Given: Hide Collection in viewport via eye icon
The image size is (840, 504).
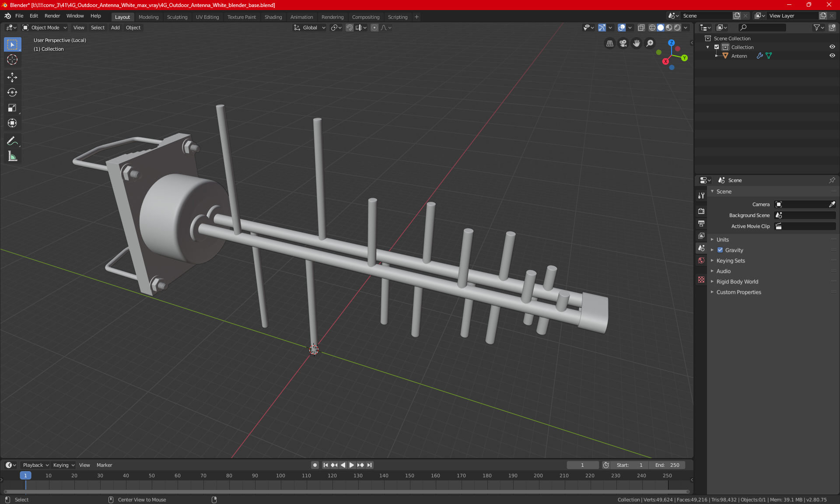Looking at the screenshot, I should point(832,47).
